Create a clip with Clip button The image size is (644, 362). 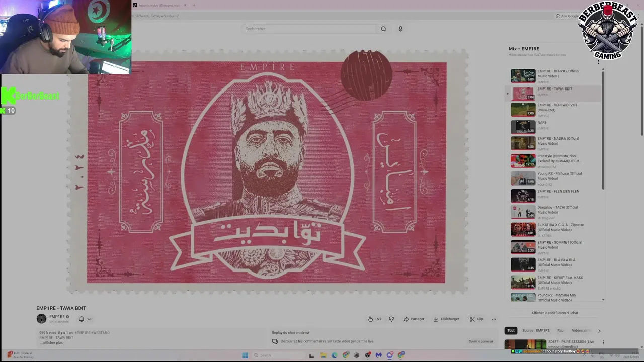point(476,319)
